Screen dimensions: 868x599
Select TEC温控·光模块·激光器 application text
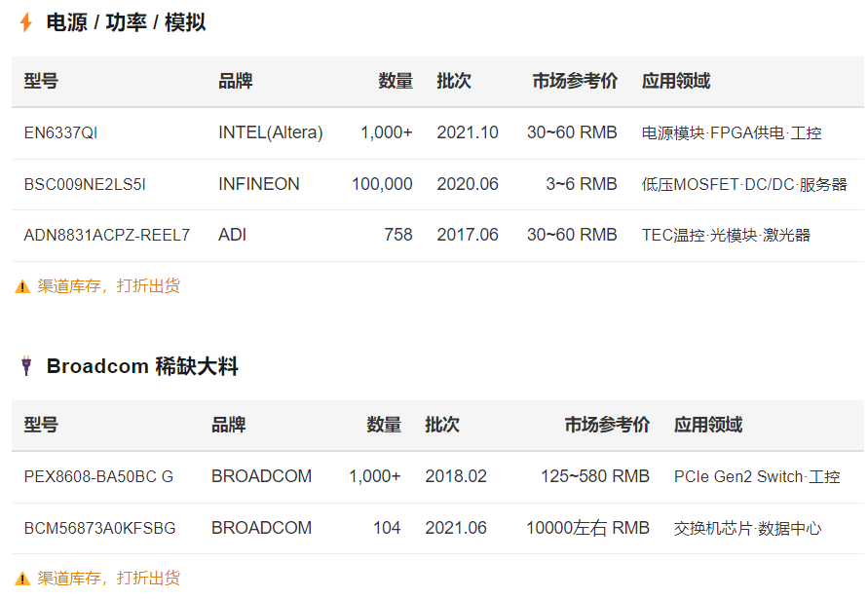(726, 236)
